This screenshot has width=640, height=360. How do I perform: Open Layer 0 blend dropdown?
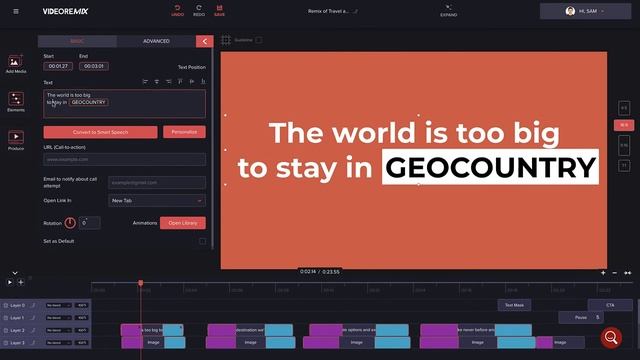59,305
